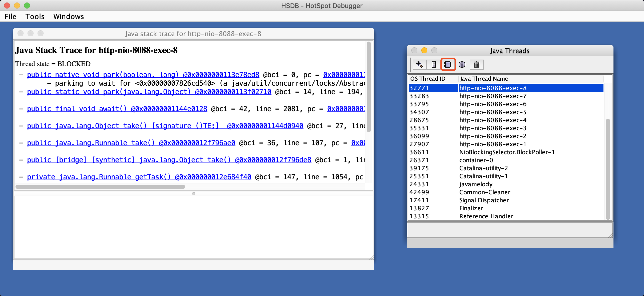Open the Tools menu
The height and width of the screenshot is (296, 644).
(x=35, y=17)
